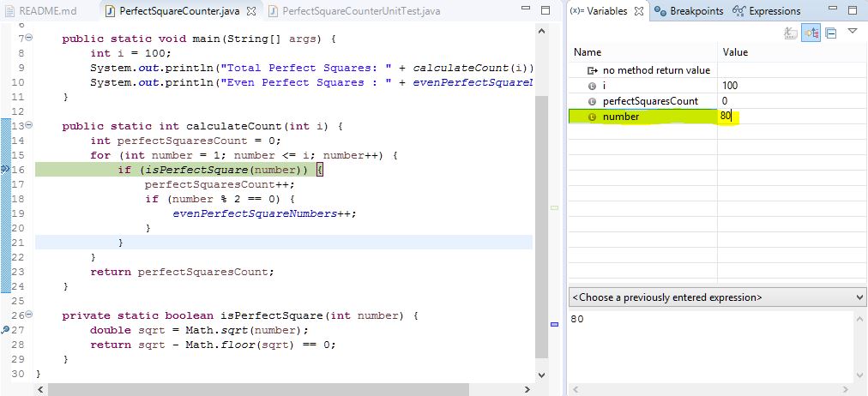Open the README.md editor tab
The height and width of the screenshot is (396, 868).
[47, 11]
